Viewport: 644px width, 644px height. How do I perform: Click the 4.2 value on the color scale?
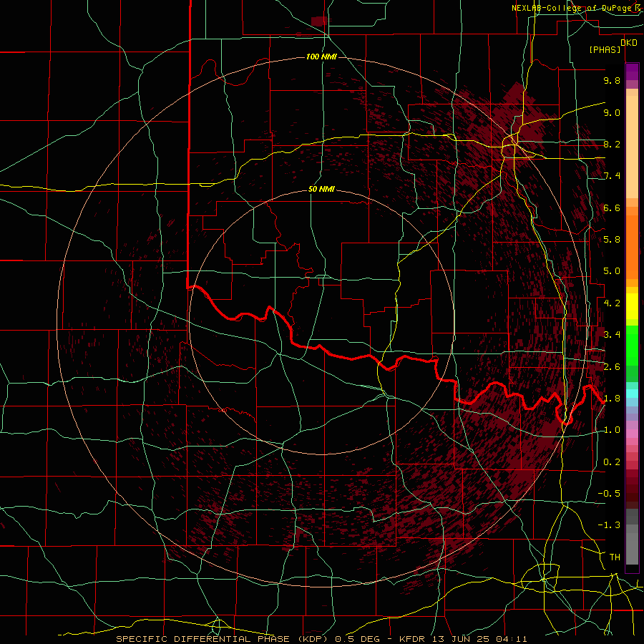(x=612, y=303)
